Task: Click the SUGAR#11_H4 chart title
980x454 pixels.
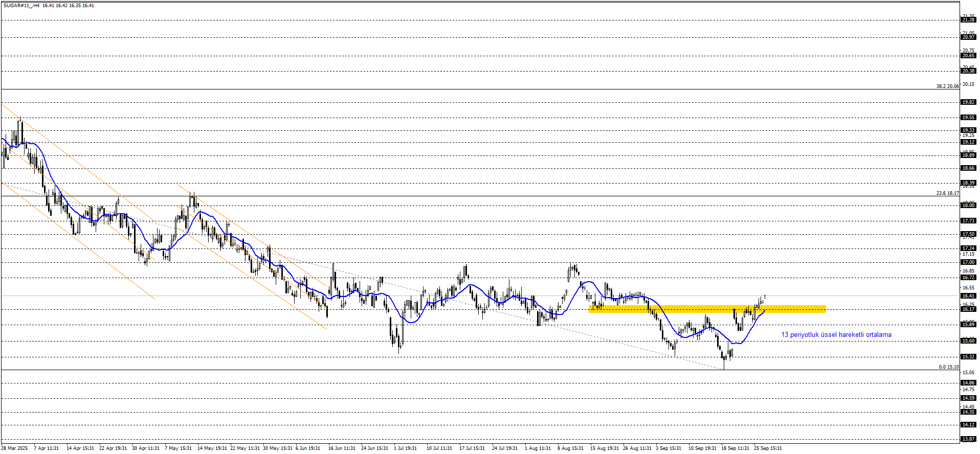Action: click(x=20, y=6)
